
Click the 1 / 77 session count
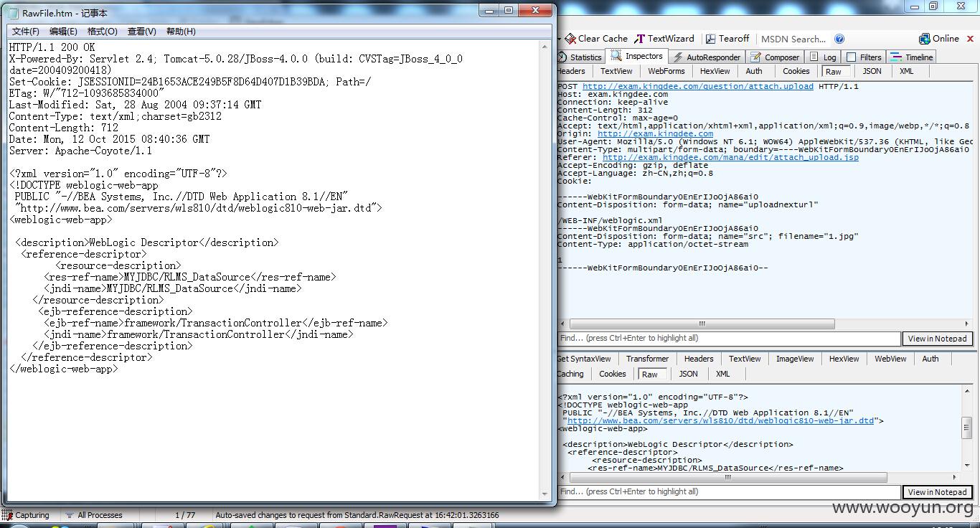click(x=185, y=515)
